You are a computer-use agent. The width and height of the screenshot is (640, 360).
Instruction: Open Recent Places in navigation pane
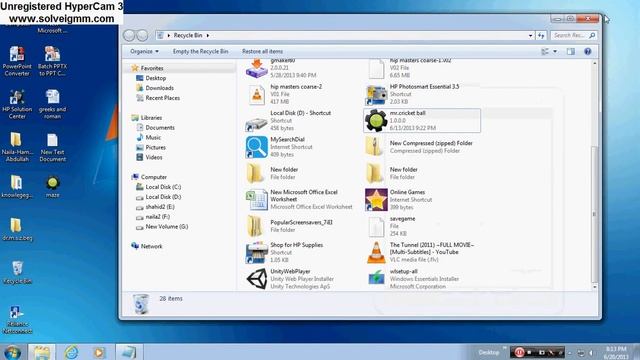pyautogui.click(x=162, y=98)
